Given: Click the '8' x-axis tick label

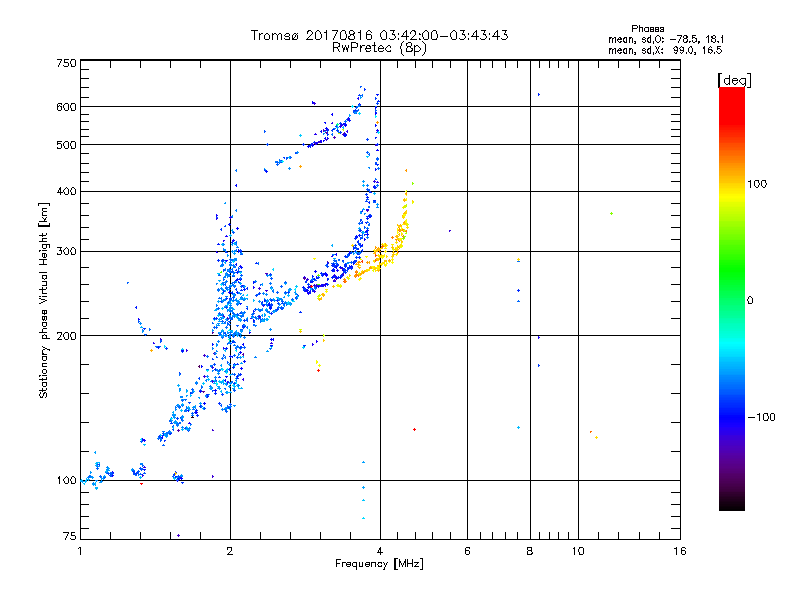Looking at the screenshot, I should [530, 551].
